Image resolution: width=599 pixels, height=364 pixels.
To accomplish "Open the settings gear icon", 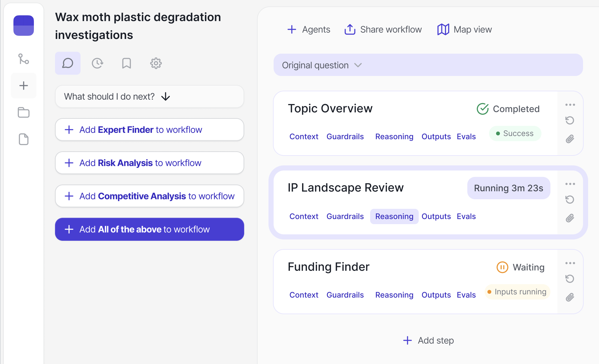I will (x=156, y=63).
